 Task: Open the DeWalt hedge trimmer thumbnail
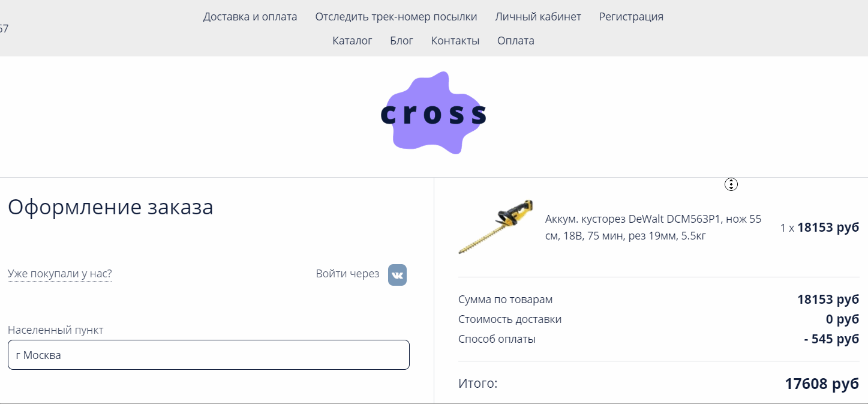[x=496, y=227]
